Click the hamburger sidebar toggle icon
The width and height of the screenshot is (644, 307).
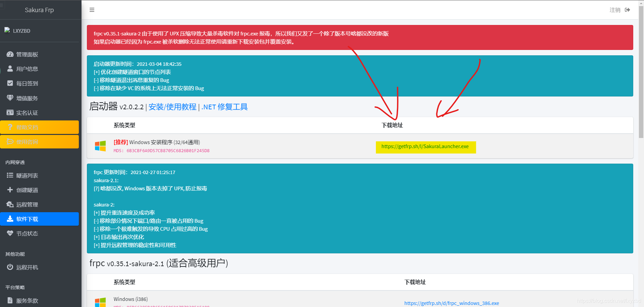click(x=92, y=10)
